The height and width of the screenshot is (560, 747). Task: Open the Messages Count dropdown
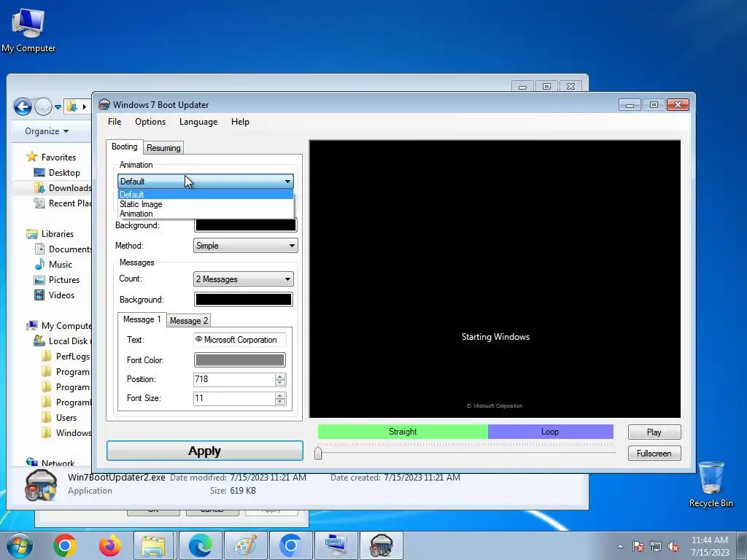click(x=244, y=279)
